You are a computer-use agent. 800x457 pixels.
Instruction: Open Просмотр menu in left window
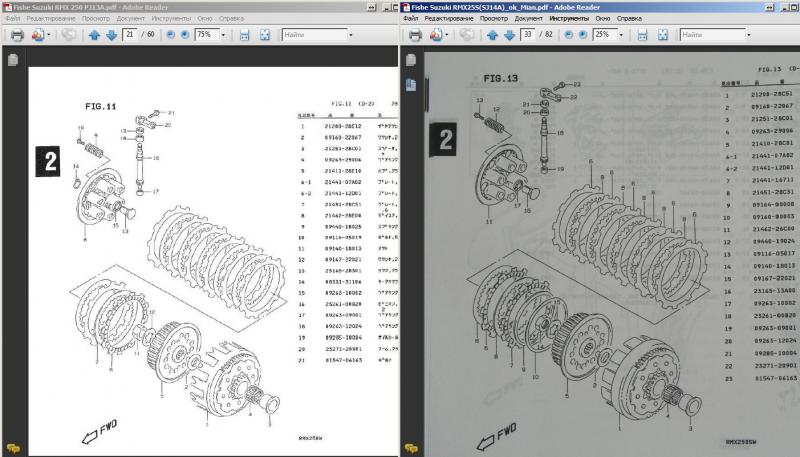95,18
